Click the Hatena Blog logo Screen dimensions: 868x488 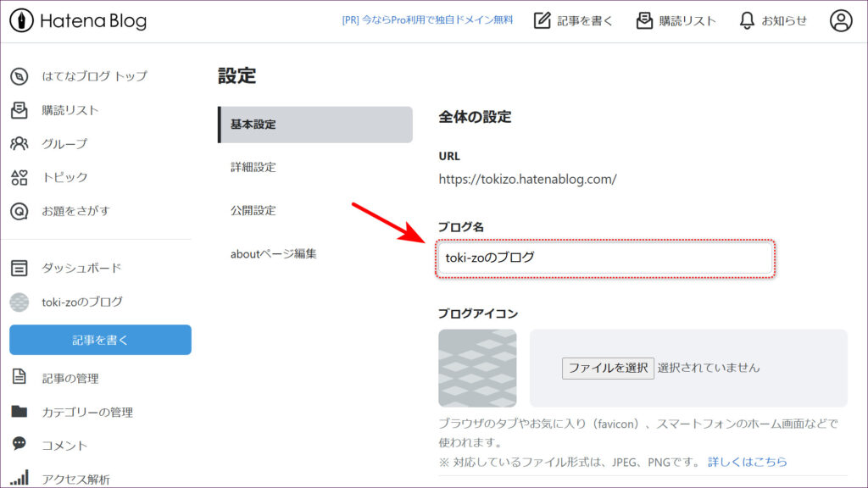pos(78,21)
